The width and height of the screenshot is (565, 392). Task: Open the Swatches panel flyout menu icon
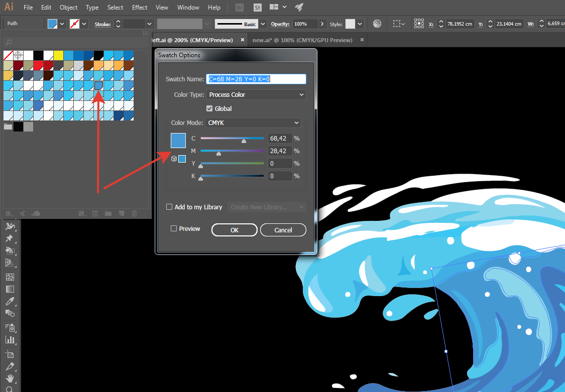tap(146, 33)
